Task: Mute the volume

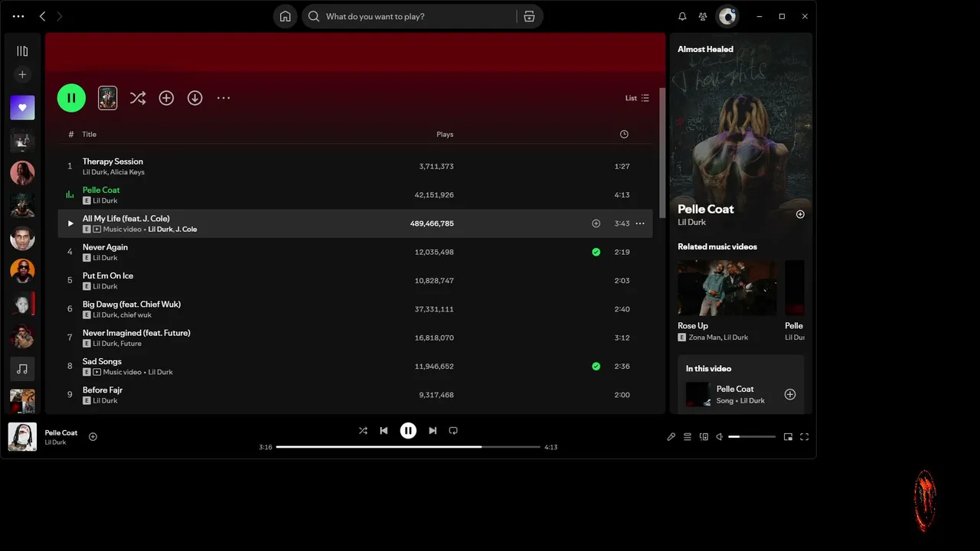Action: 719,437
